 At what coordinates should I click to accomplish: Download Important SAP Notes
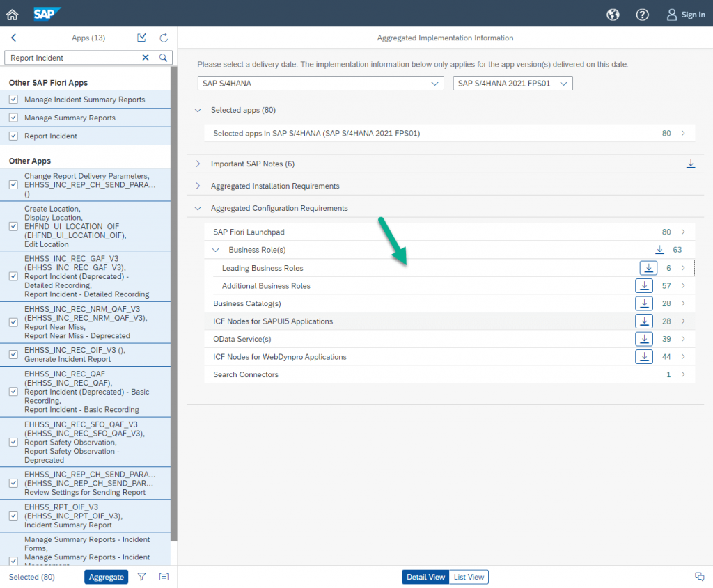pos(690,164)
